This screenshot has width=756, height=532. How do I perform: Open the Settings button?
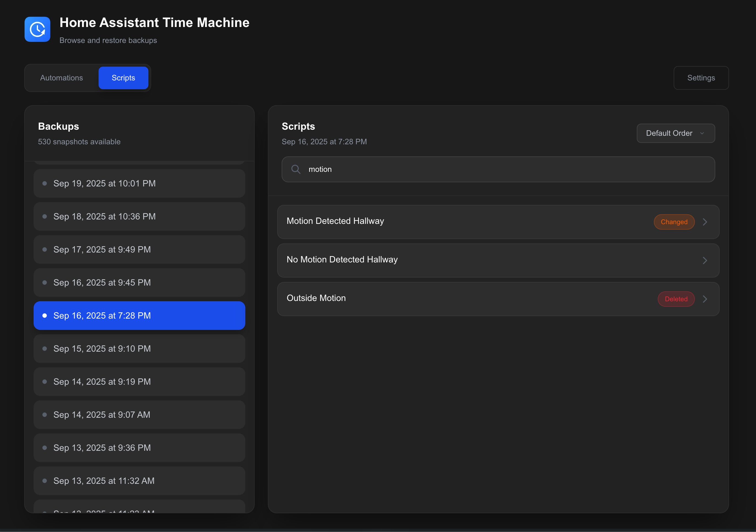(701, 78)
